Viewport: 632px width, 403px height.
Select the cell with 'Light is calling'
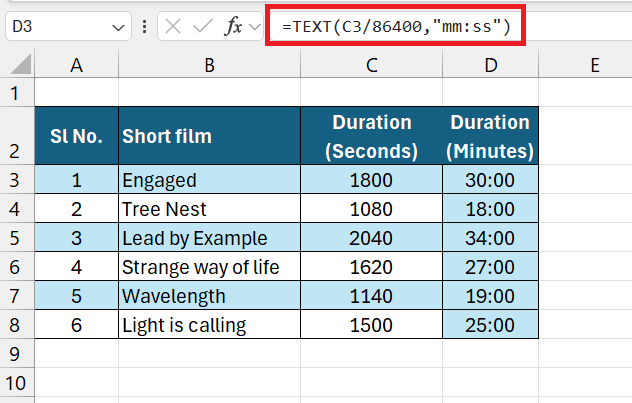[210, 325]
